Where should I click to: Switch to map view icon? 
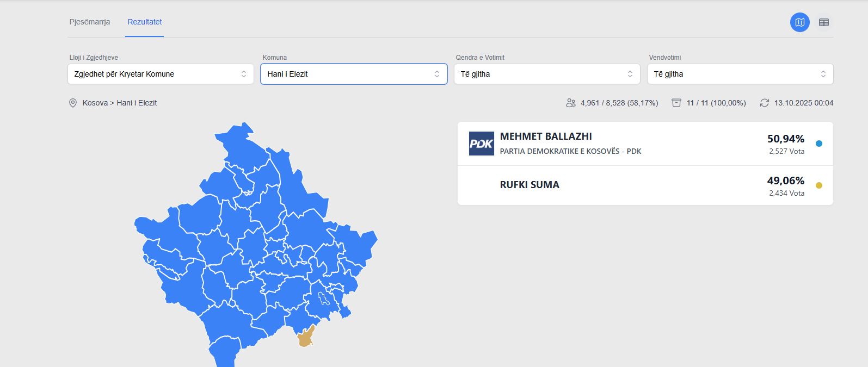click(x=799, y=22)
